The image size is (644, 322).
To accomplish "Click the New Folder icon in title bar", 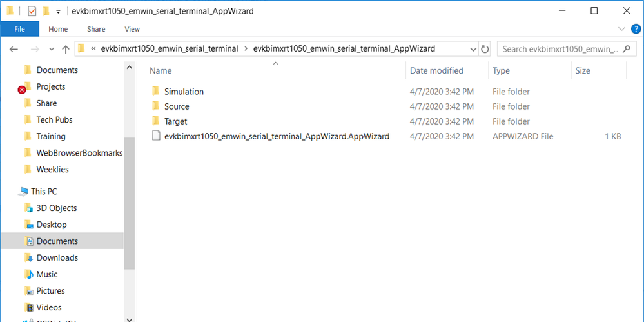I will (x=46, y=11).
